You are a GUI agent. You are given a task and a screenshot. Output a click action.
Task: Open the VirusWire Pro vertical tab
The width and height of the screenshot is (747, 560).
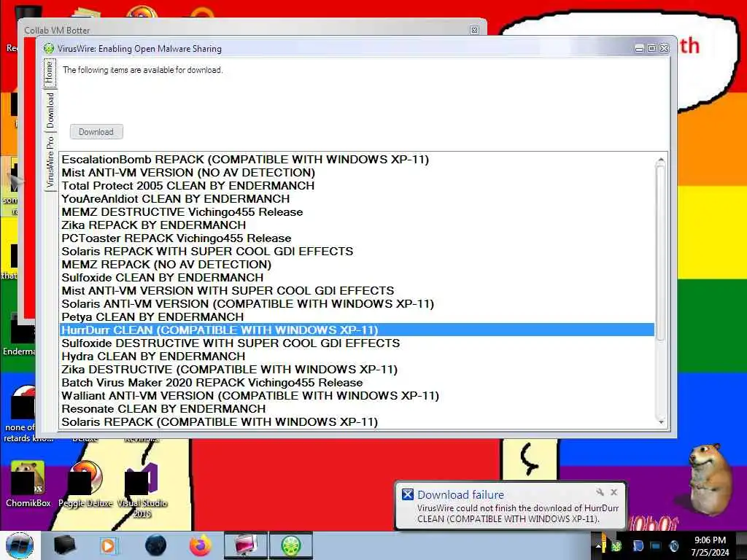[x=50, y=162]
